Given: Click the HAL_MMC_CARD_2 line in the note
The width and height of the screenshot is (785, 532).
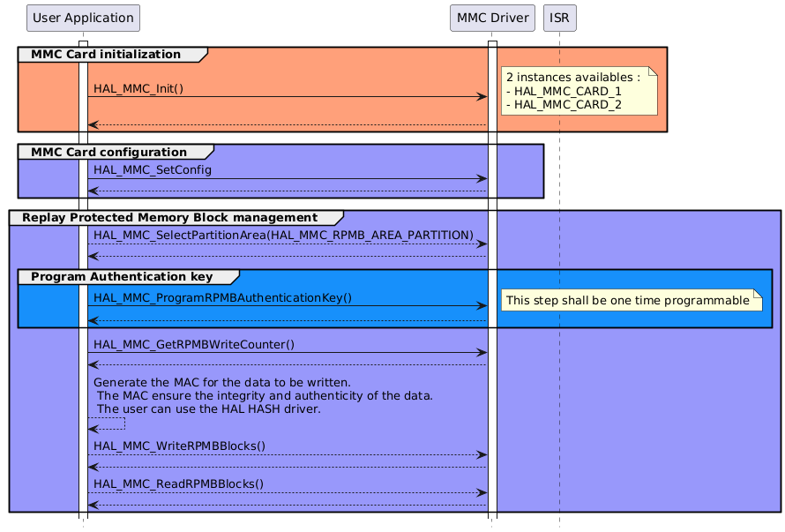Looking at the screenshot, I should [564, 104].
